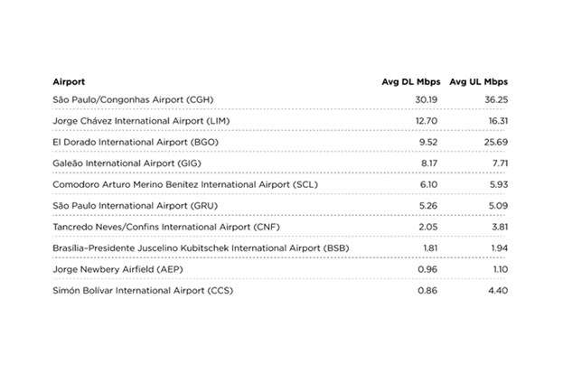Click the Avg UL Mbps column header
Viewport: 582px width, 392px height.
(x=478, y=82)
